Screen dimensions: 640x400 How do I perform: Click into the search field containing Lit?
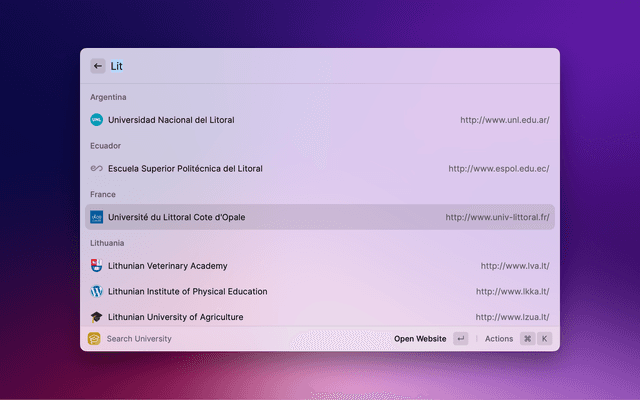(300, 66)
